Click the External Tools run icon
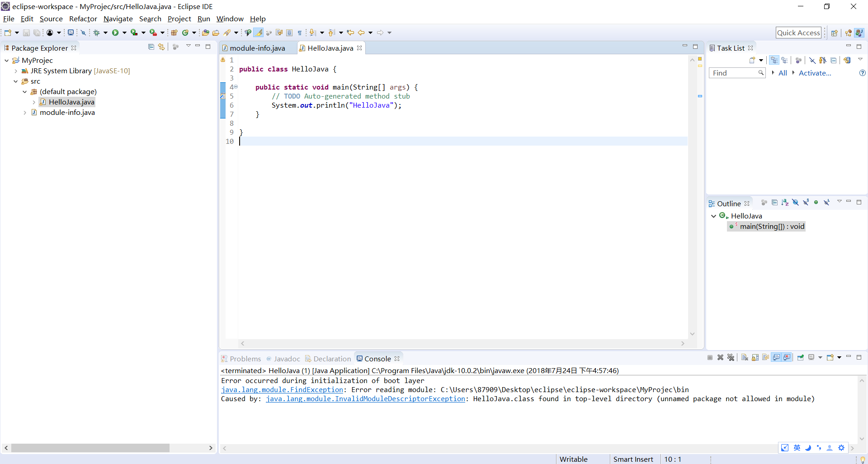 coord(153,33)
